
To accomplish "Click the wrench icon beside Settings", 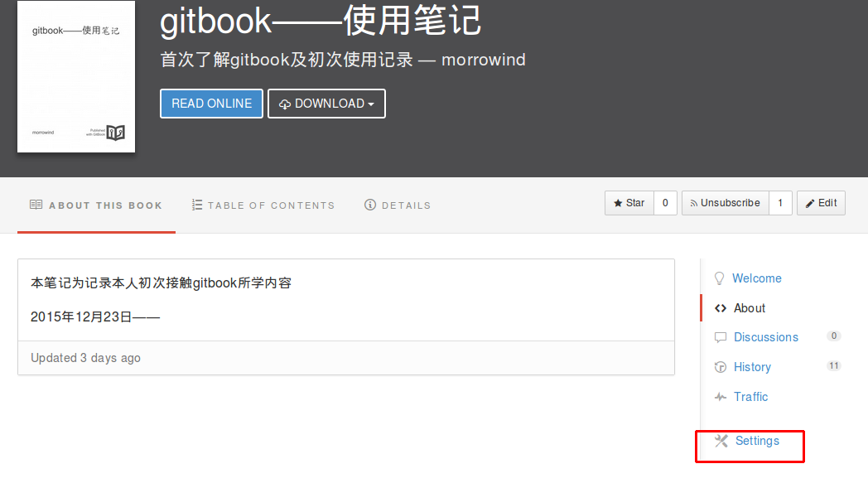I will (x=721, y=441).
